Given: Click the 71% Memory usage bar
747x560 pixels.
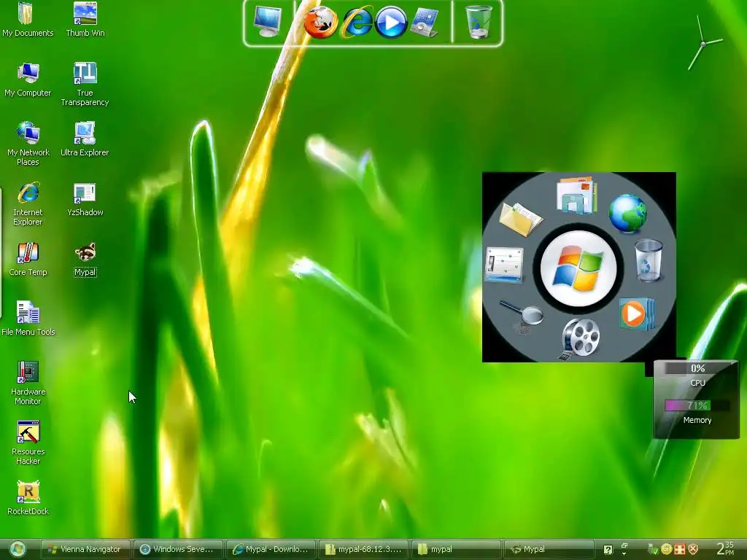Looking at the screenshot, I should point(697,405).
